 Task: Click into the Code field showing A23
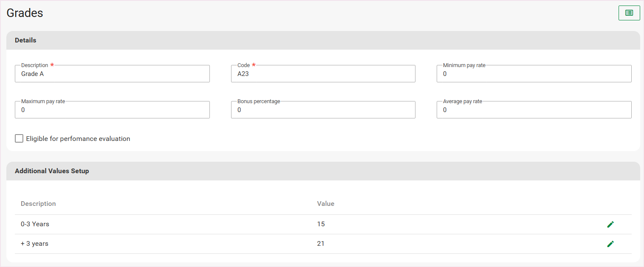[x=323, y=74]
